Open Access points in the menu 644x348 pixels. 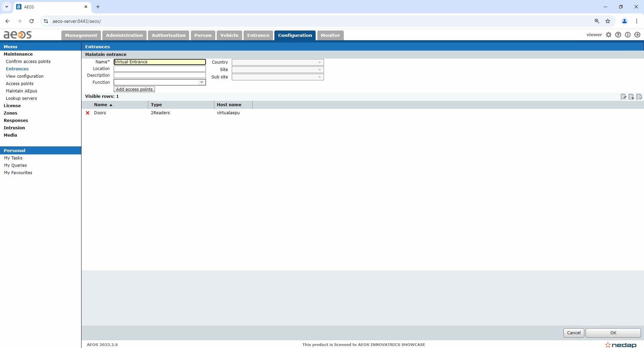(20, 84)
